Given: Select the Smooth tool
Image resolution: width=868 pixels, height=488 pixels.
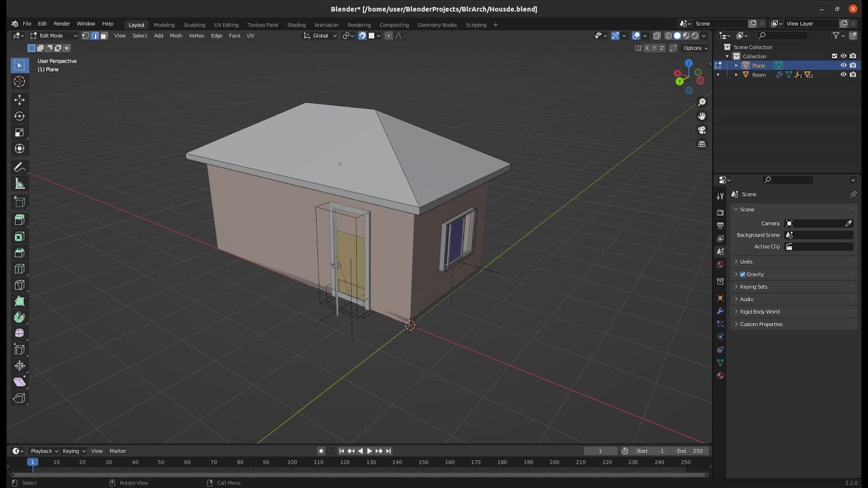Looking at the screenshot, I should pos(20,333).
